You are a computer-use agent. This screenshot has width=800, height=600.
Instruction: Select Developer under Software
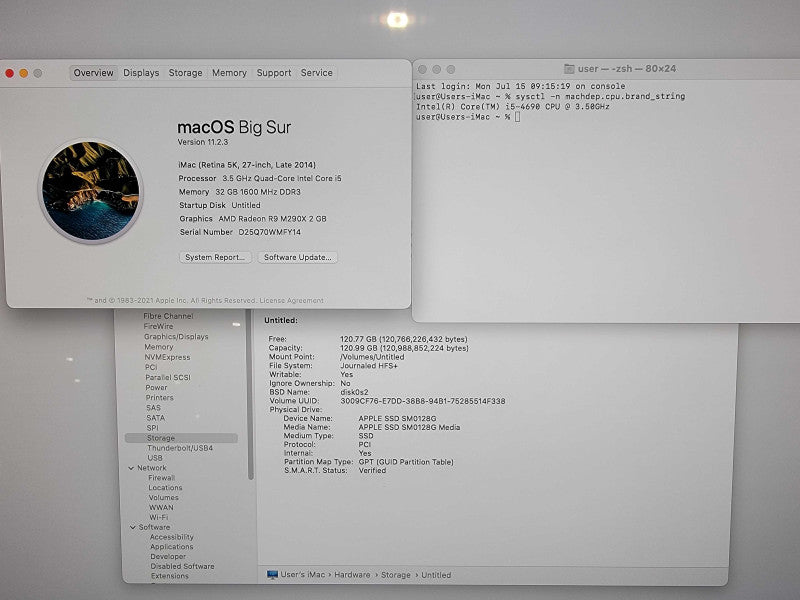tap(168, 557)
